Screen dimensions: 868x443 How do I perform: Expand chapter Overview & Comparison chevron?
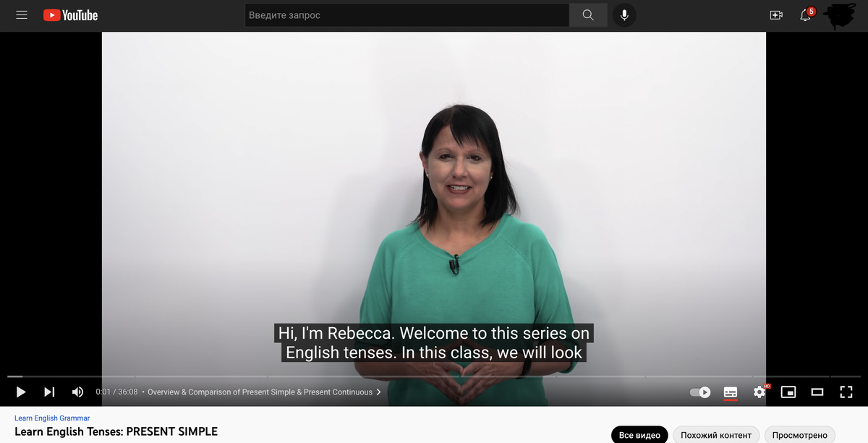point(378,392)
